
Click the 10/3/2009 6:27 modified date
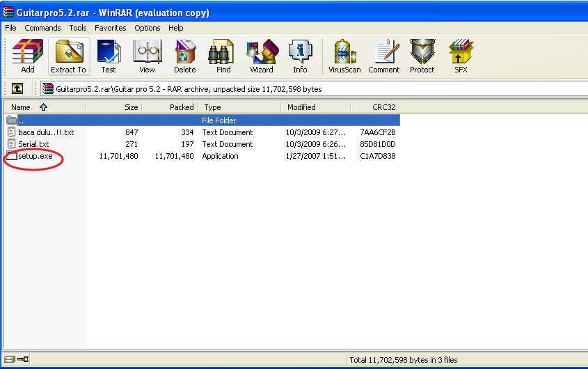[316, 132]
